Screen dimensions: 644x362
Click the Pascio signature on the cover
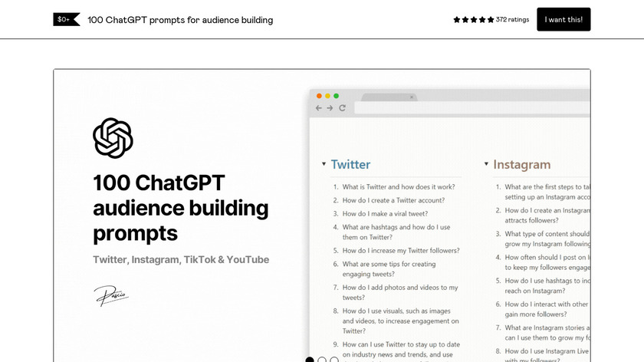tap(111, 295)
